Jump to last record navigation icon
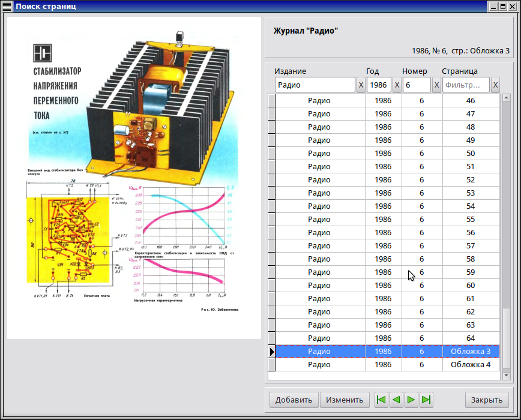Viewport: 521px width, 420px height. point(426,400)
